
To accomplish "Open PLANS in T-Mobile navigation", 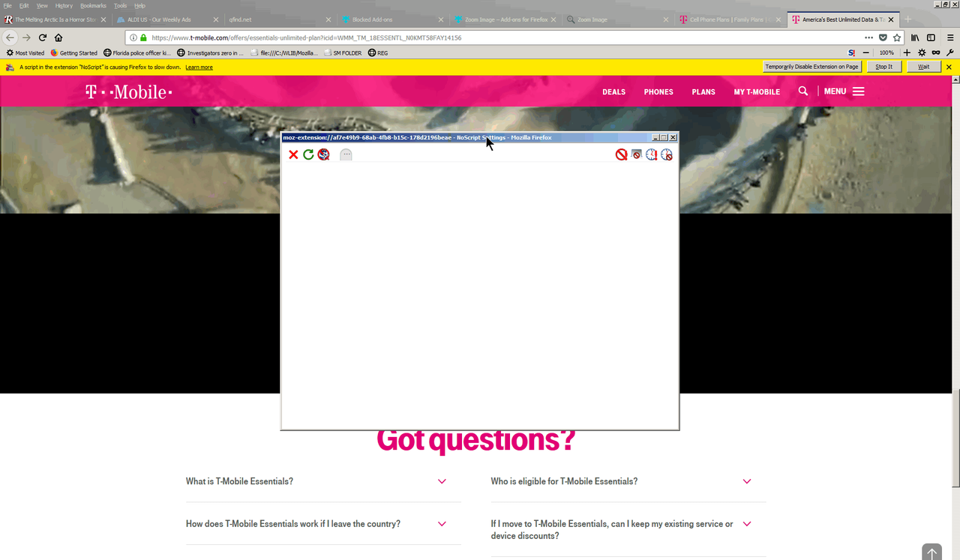I will pyautogui.click(x=703, y=92).
